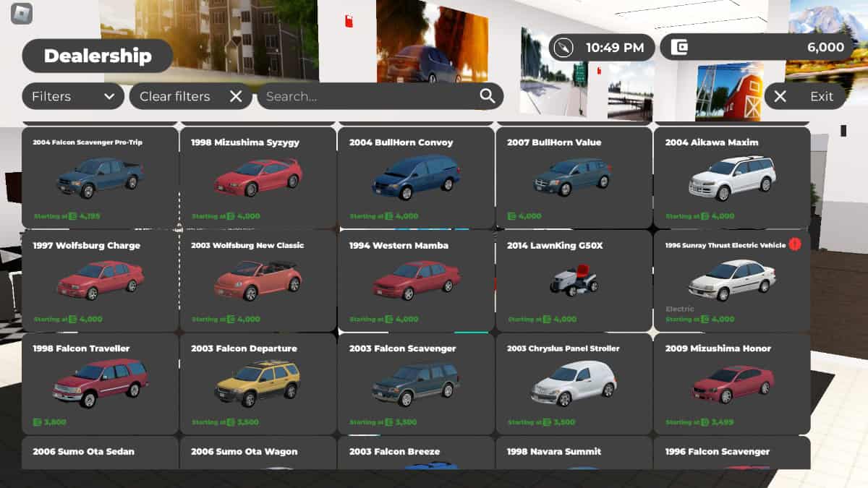Screen dimensions: 868x488
Task: Click the X icon next to Clear filters
Action: pos(235,95)
